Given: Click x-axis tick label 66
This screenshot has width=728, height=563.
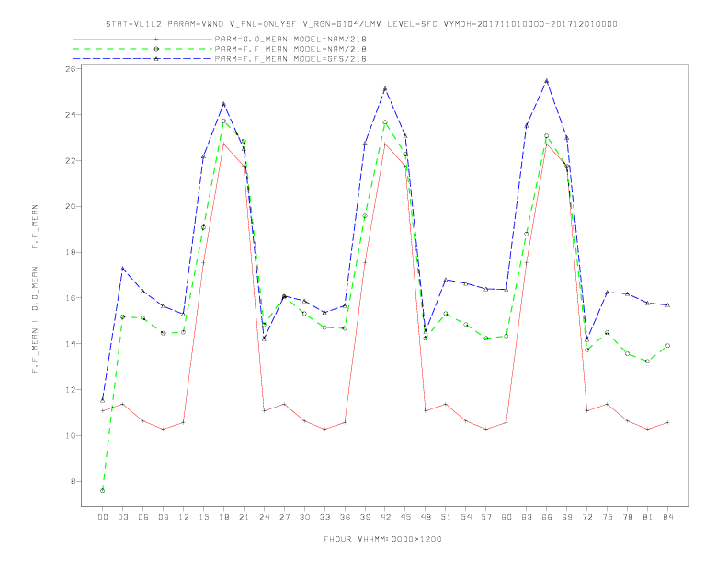Looking at the screenshot, I should (547, 517).
